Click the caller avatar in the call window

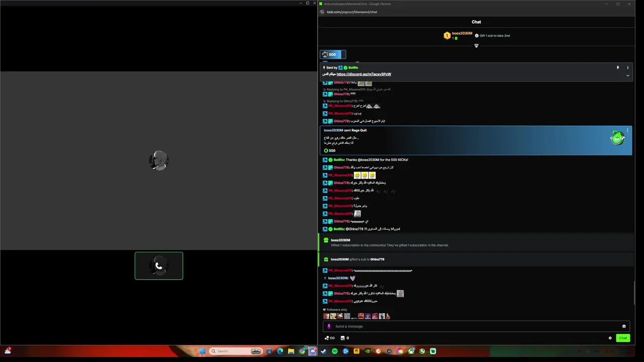[158, 161]
